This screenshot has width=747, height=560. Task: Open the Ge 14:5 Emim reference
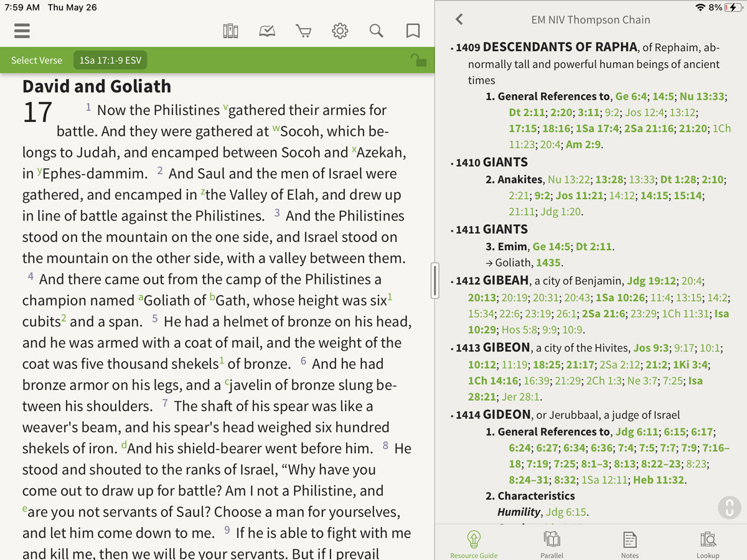click(x=551, y=247)
